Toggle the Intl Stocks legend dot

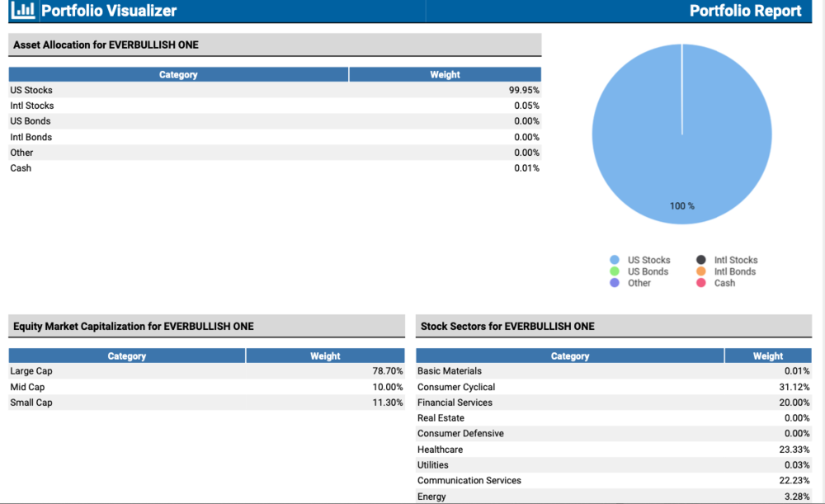click(x=701, y=260)
